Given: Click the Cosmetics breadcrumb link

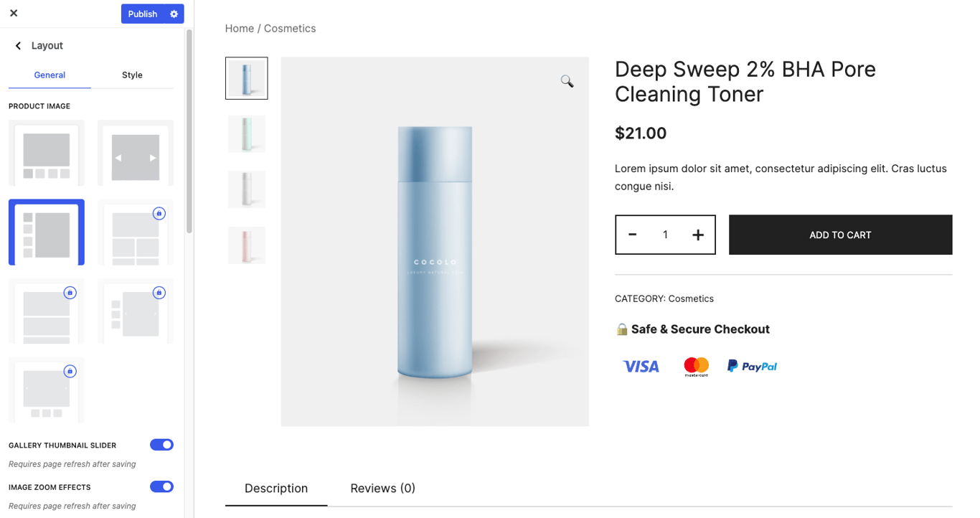Looking at the screenshot, I should point(290,28).
